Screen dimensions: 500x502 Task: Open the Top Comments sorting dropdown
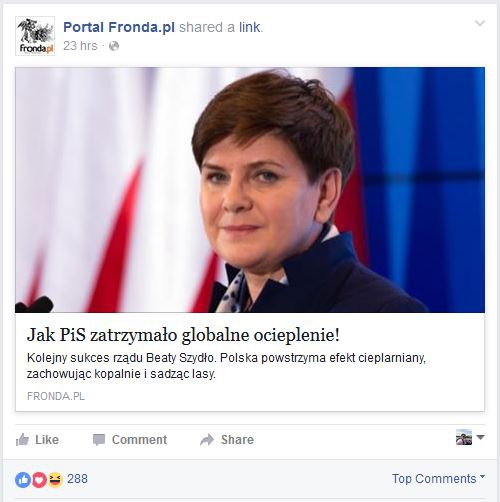[x=438, y=479]
